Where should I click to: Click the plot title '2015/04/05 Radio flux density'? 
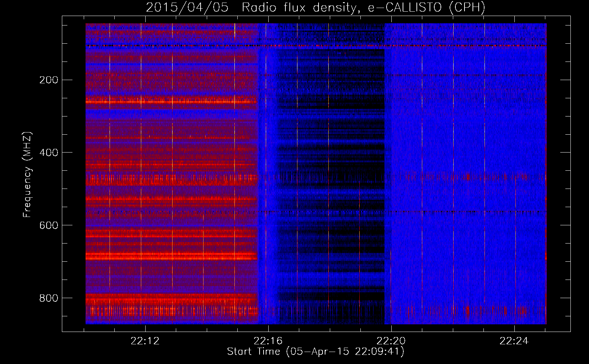[x=316, y=7]
